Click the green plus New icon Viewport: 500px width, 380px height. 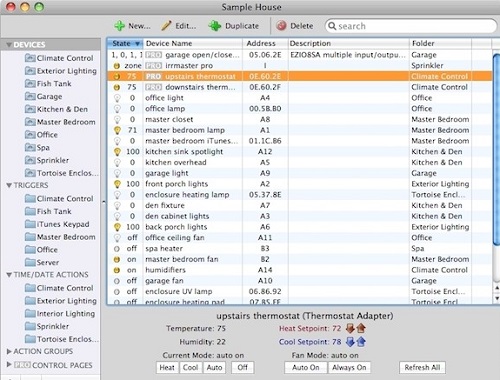[x=119, y=26]
